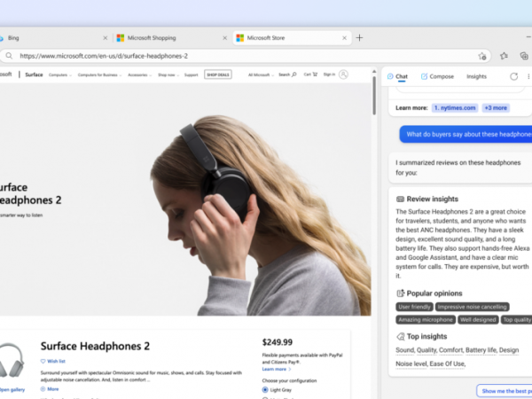Click the address bar URL field

(245, 56)
